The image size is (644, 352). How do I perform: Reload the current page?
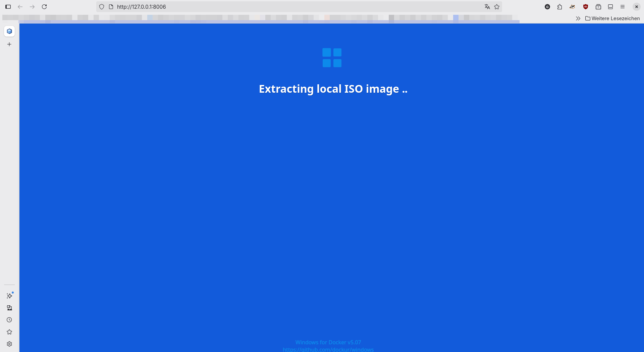coord(44,7)
